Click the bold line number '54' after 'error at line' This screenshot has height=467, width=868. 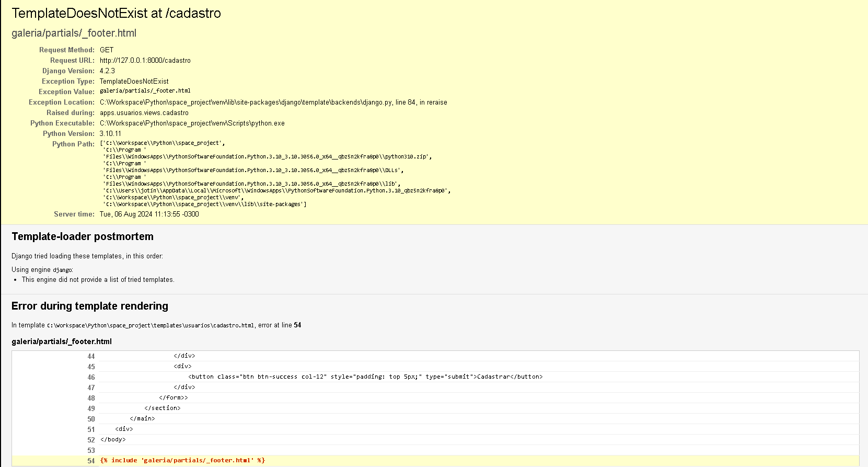pyautogui.click(x=297, y=325)
